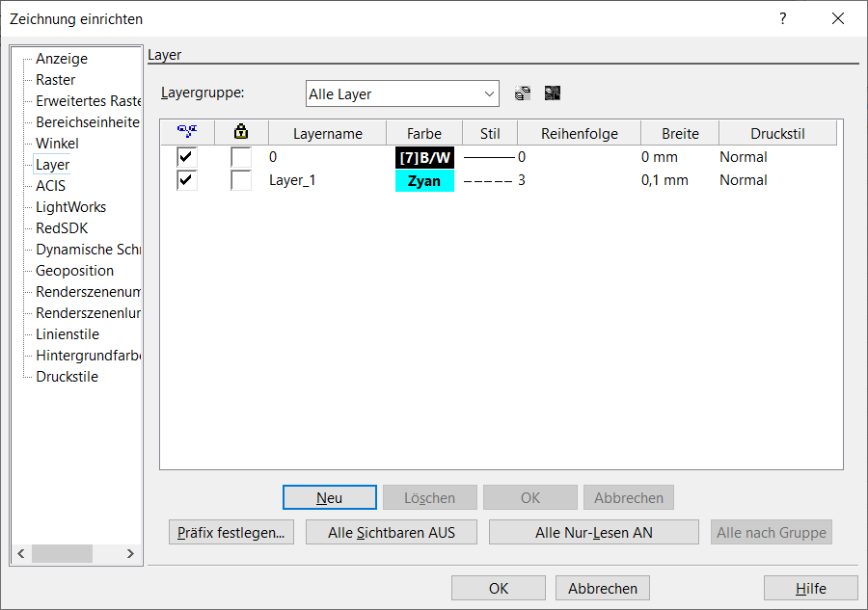Select LightWorks in the tree
The image size is (868, 610).
coord(70,207)
